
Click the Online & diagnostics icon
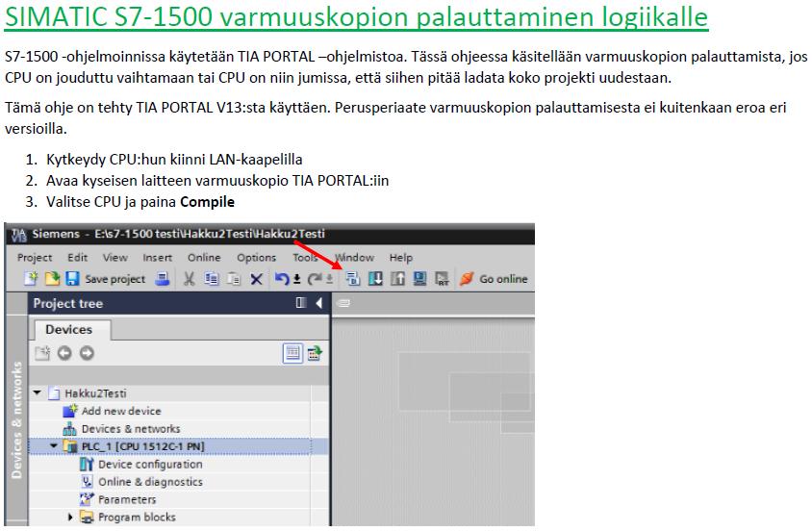[x=87, y=482]
